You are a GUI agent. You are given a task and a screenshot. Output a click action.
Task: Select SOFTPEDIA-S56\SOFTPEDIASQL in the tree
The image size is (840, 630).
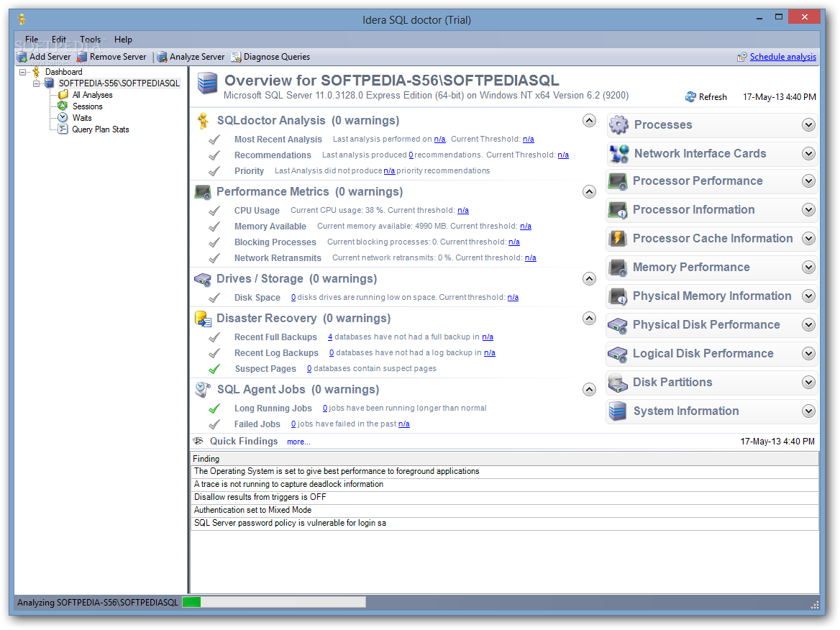coord(119,83)
